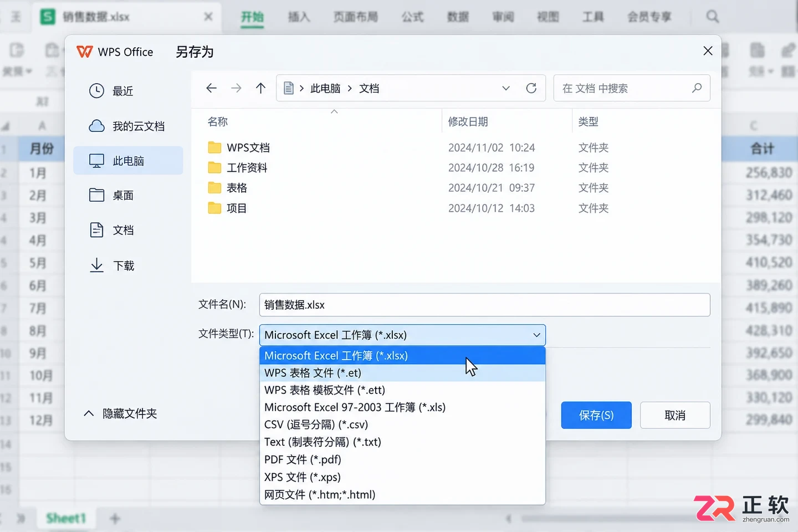Close the 销售数据.xlsx document tab
The height and width of the screenshot is (532, 798).
[208, 17]
